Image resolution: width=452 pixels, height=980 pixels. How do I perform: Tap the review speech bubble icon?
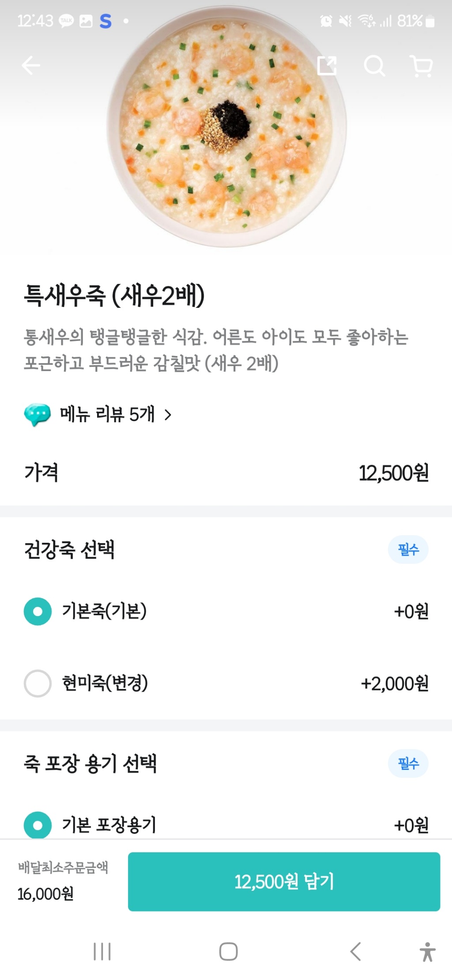pos(37,415)
